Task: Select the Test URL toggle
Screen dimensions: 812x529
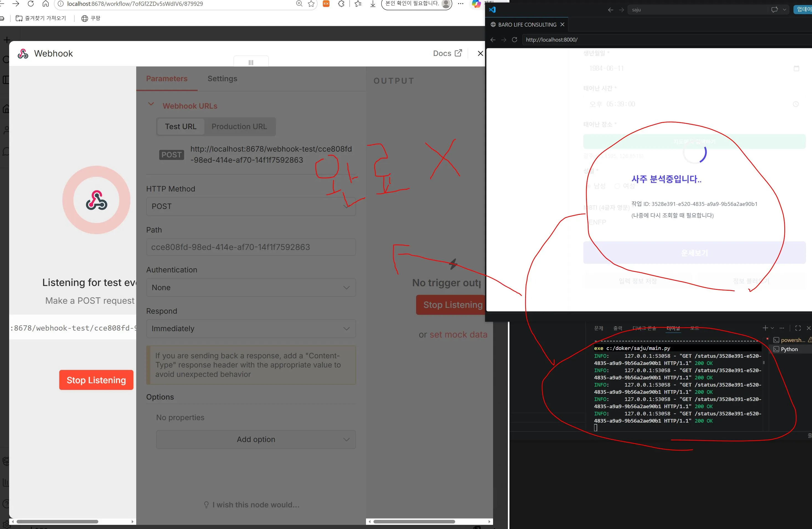Action: pyautogui.click(x=181, y=126)
